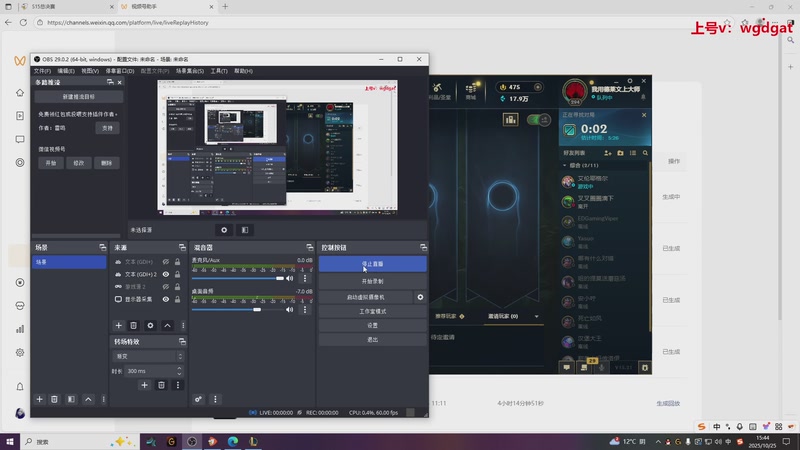Click the 新建推流目标 button
The height and width of the screenshot is (450, 800).
click(x=79, y=96)
